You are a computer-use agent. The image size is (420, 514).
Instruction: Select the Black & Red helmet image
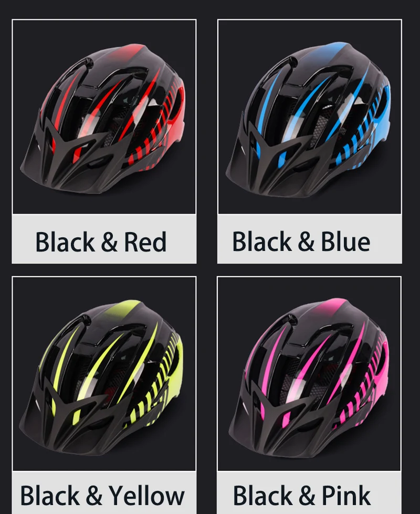point(104,117)
